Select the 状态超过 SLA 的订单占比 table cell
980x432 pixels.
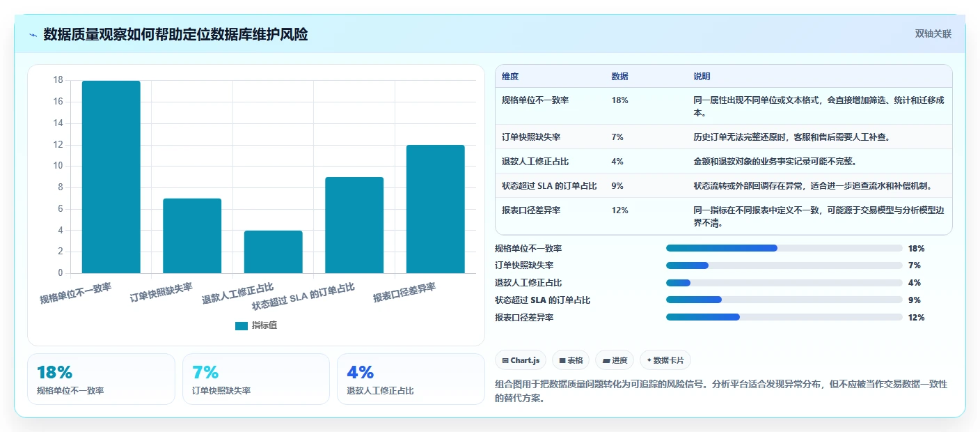[549, 186]
